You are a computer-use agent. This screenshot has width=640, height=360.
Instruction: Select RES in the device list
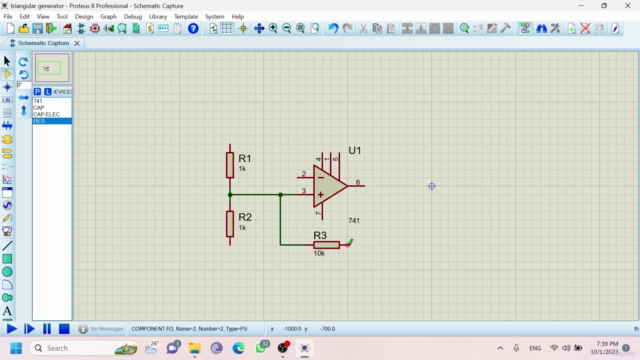click(x=52, y=121)
